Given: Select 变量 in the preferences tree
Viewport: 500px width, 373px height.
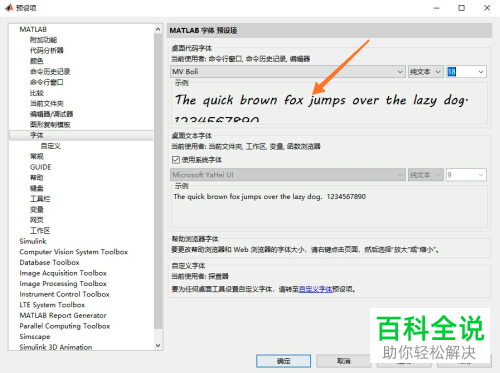Looking at the screenshot, I should (37, 209).
